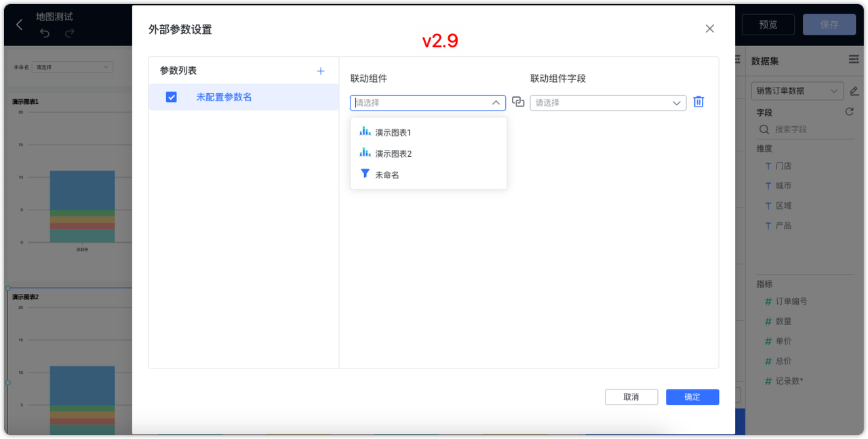The height and width of the screenshot is (439, 868).
Task: Open the 请选择 dropdown under 未命名
Action: (x=73, y=66)
